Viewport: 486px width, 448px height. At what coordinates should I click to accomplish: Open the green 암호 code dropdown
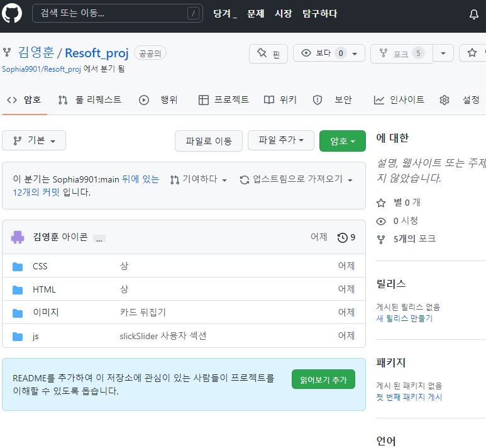343,141
